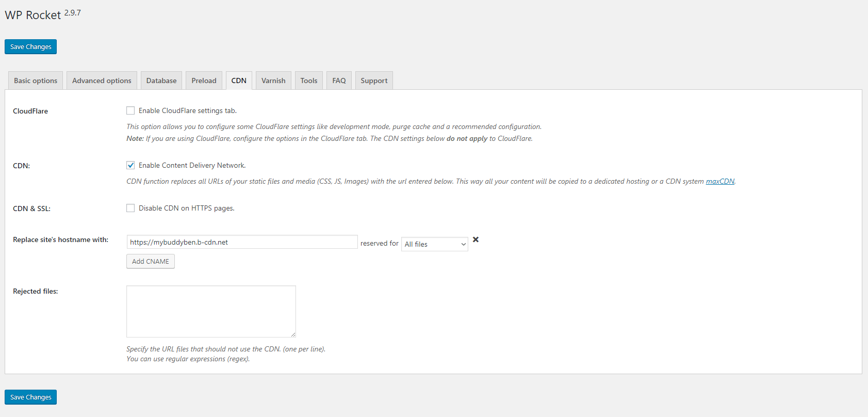Click the CDN tab
Viewport: 868px width, 417px height.
tap(239, 81)
